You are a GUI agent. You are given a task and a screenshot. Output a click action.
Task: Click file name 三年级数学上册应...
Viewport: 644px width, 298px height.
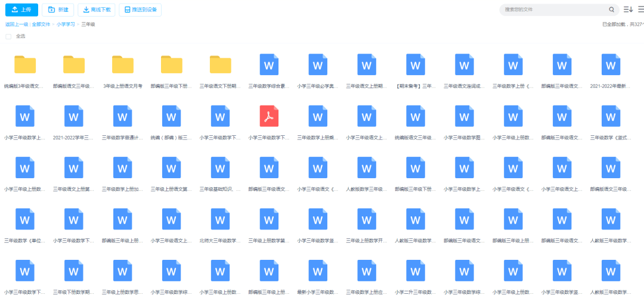[x=367, y=292]
